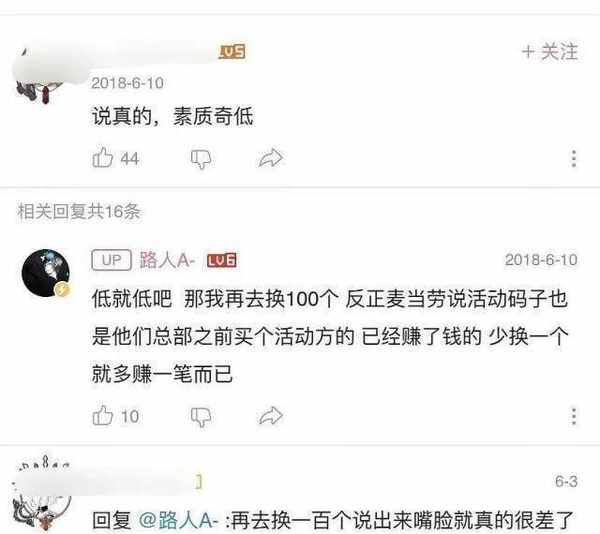600x534 pixels.
Task: Tap the top commenter's avatar image
Action: [39, 77]
